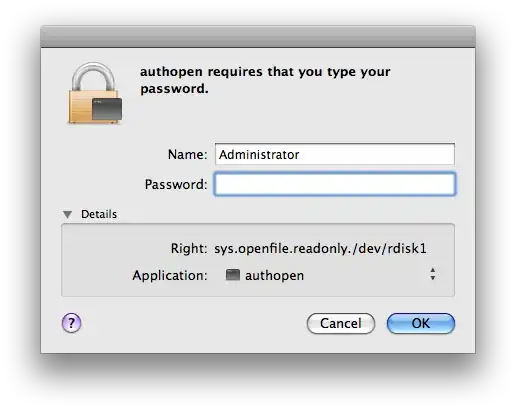Click the Name: label
516x409 pixels.
(188, 154)
